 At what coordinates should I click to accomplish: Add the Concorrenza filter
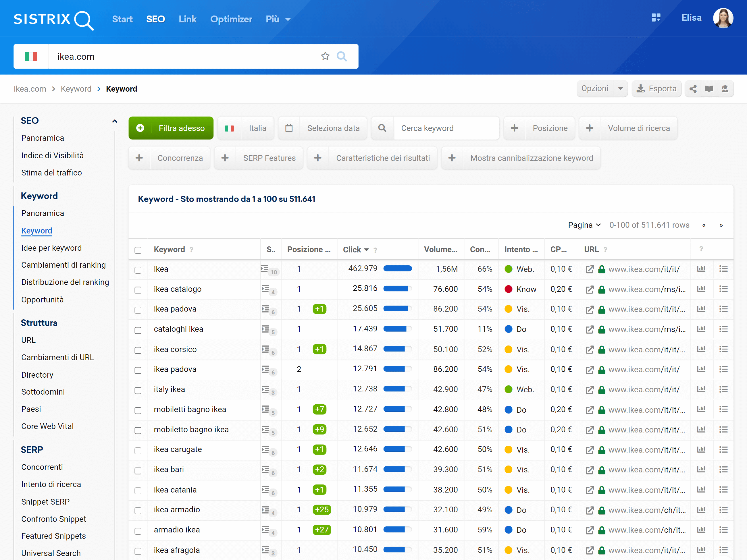[x=169, y=158]
